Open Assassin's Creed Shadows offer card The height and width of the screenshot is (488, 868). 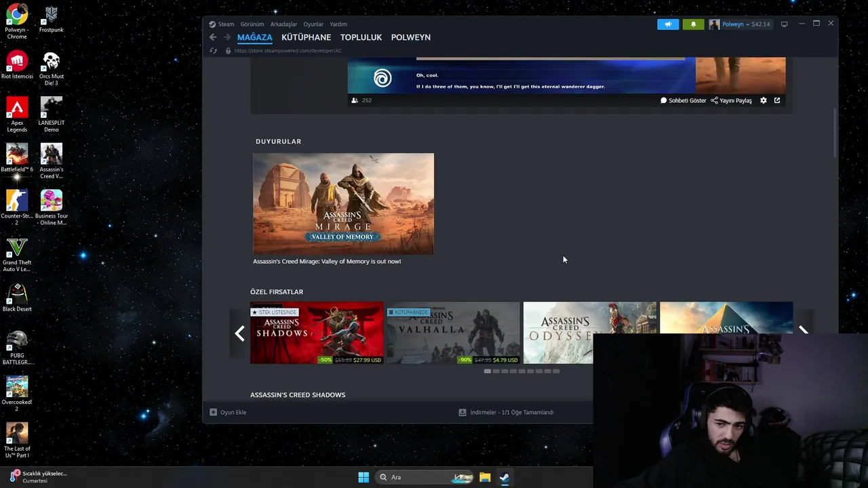(317, 333)
